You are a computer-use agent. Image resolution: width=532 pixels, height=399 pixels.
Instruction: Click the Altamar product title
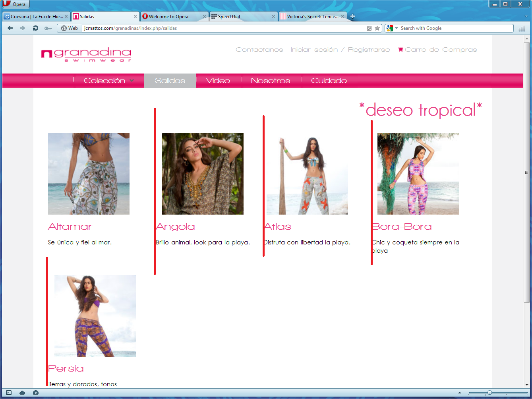[70, 227]
